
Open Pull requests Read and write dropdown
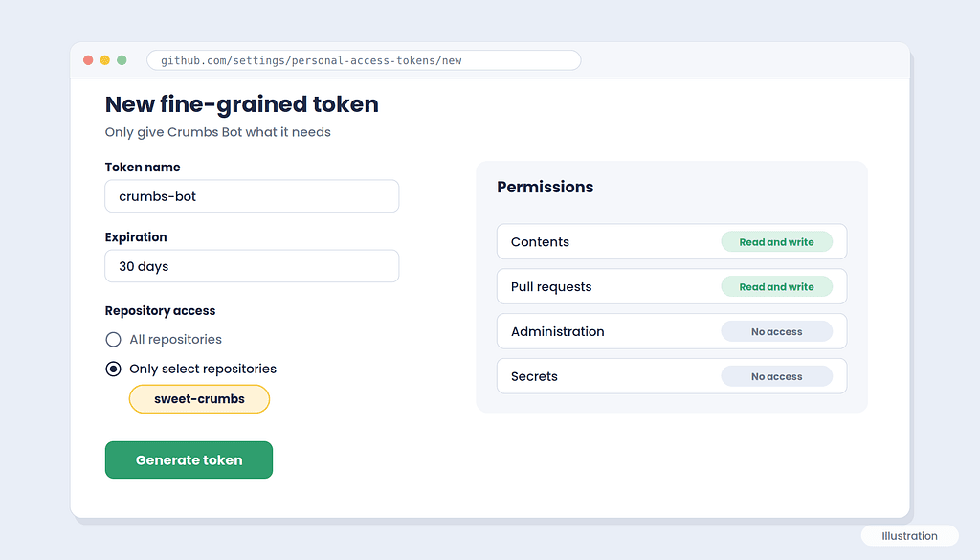click(x=776, y=287)
